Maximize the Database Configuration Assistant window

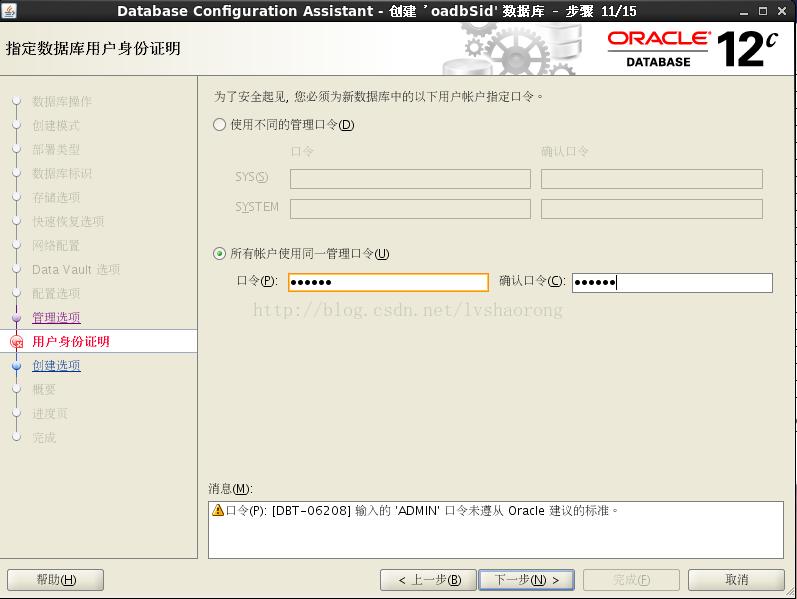click(x=763, y=11)
